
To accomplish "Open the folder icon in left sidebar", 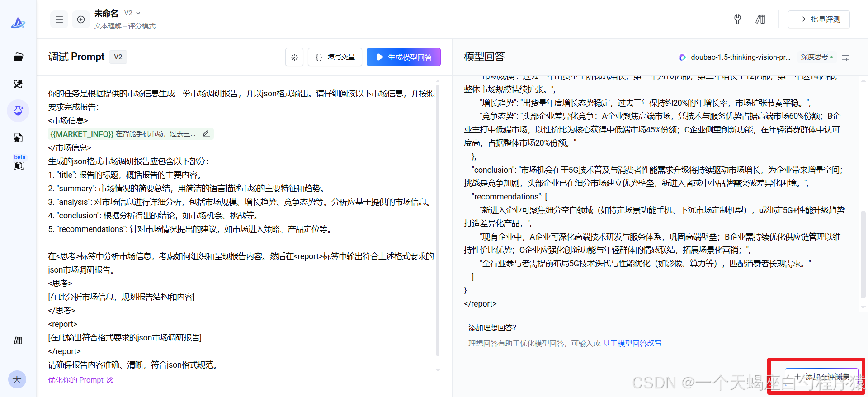I will click(x=19, y=57).
